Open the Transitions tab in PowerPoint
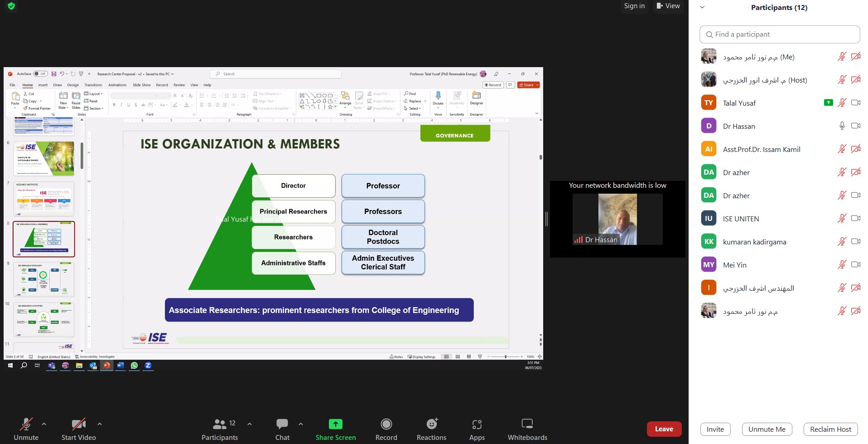 pos(93,85)
